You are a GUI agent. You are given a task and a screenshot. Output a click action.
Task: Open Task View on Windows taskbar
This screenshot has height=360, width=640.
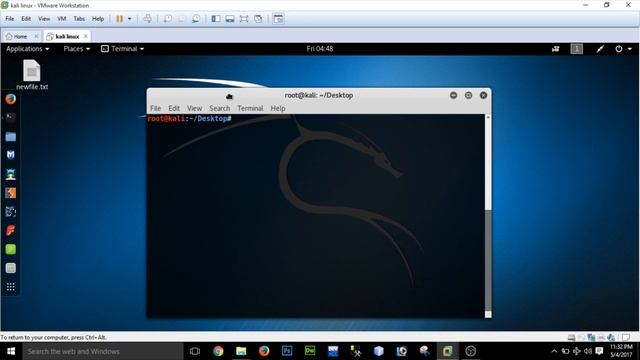point(195,351)
